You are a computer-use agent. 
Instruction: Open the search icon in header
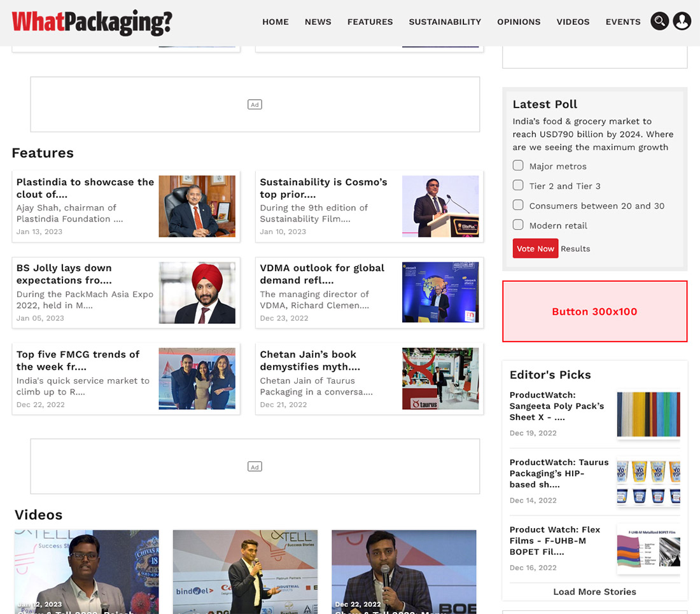[x=659, y=21]
